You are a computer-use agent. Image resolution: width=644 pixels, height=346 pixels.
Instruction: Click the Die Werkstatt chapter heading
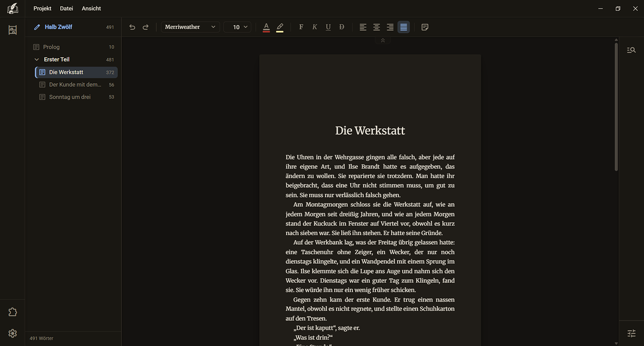pos(370,130)
